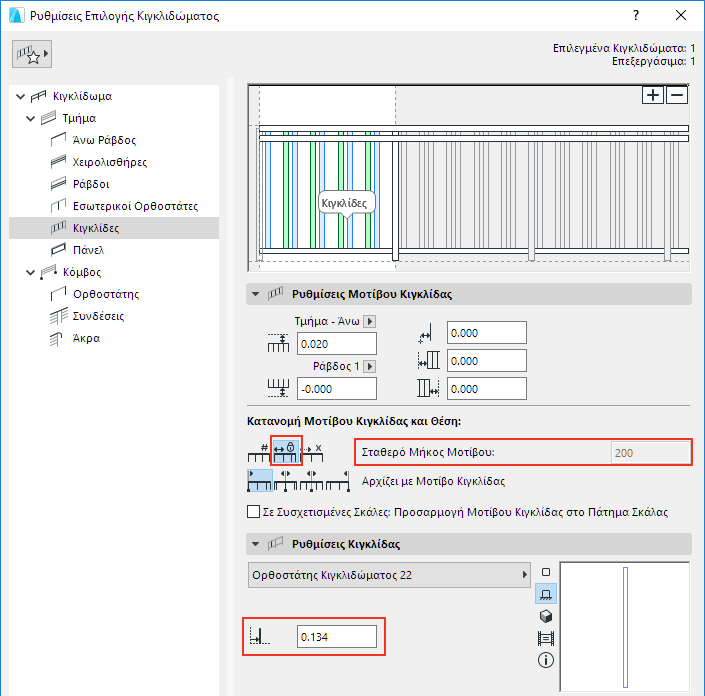Open Ορθοστάτης Κιγκλιδώματος 22 component dropdown

point(389,575)
